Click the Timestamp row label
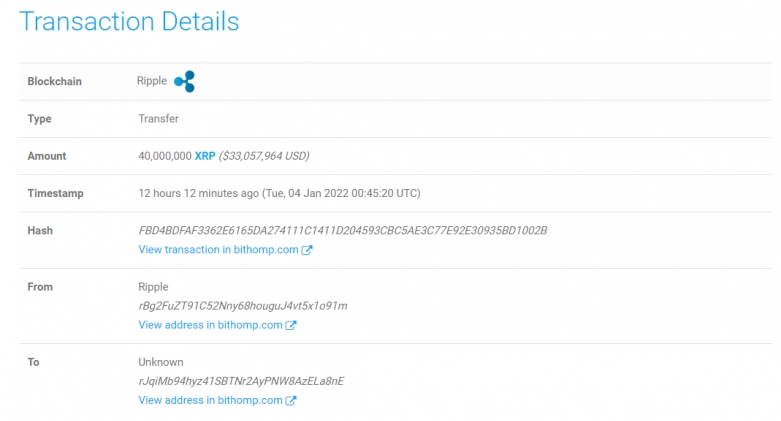781x421 pixels. [x=55, y=193]
